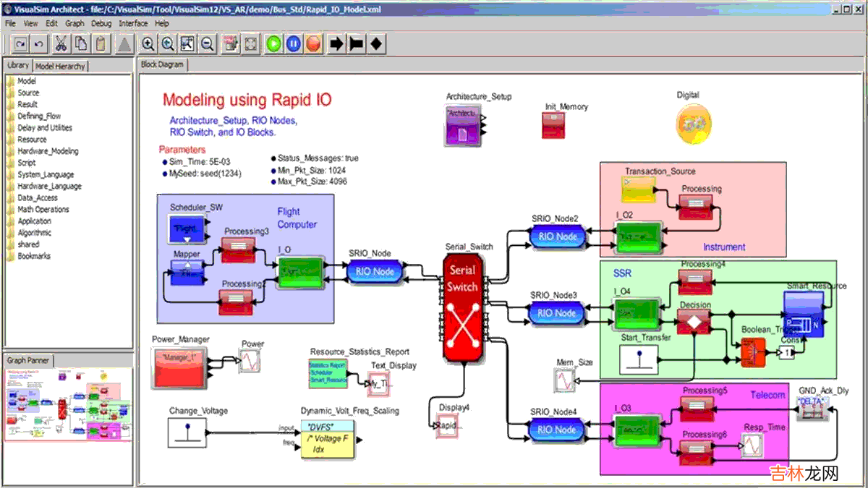Click the Zoom Out magnifier icon

[x=207, y=44]
